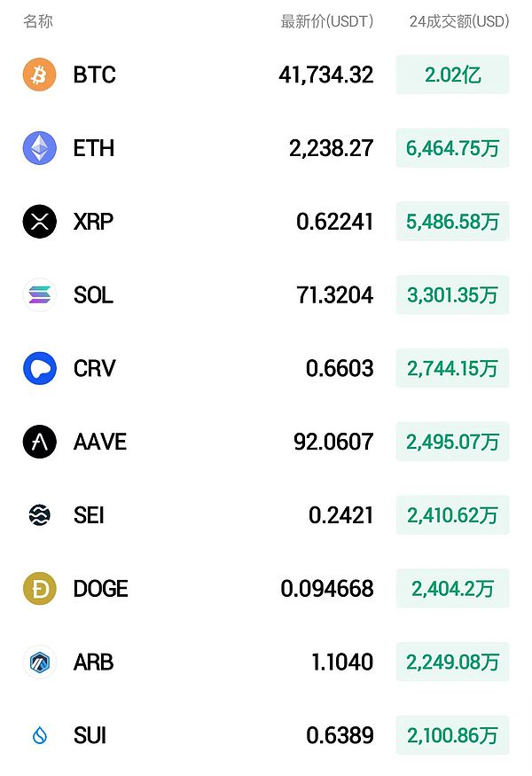Screen dimensions: 532x776
Task: Click the Arbitrum ARB icon
Action: pyautogui.click(x=39, y=662)
